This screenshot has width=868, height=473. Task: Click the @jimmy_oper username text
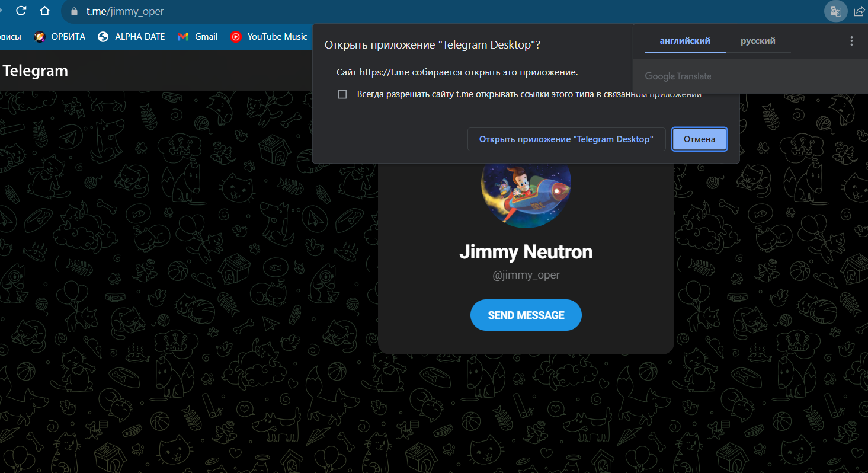[x=526, y=275]
